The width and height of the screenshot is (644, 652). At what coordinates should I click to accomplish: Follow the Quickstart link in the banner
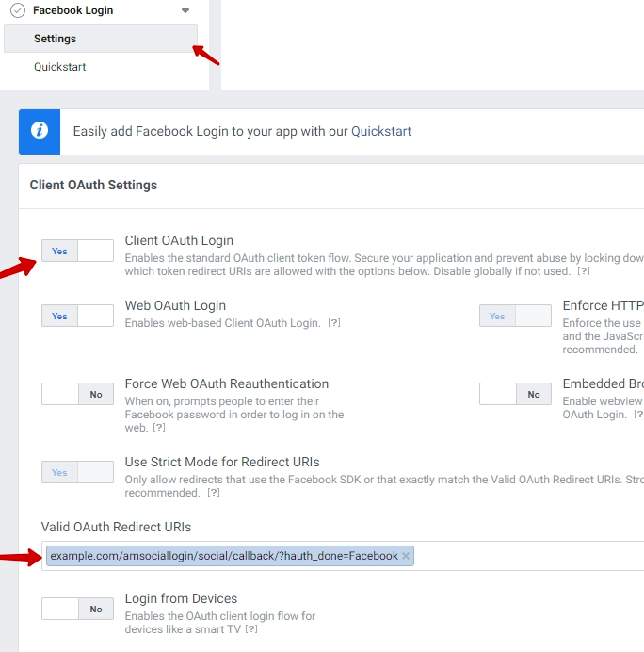(381, 131)
